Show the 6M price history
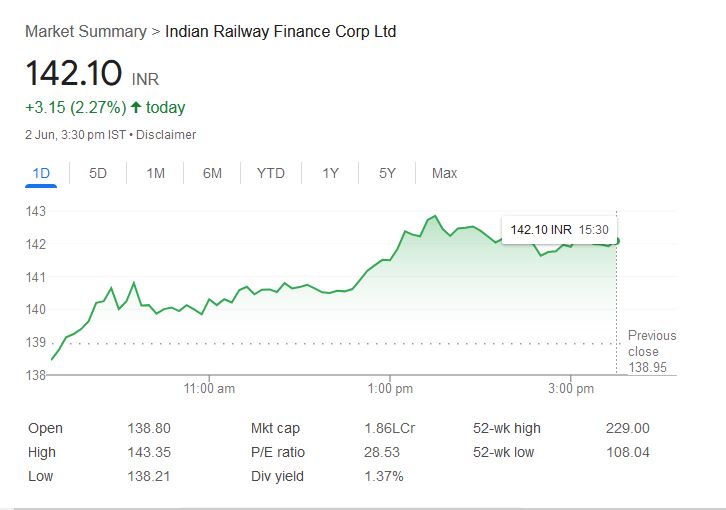Viewport: 726px width, 510px height. tap(212, 173)
